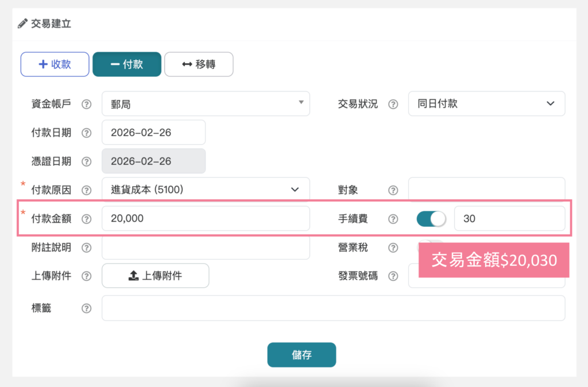
Task: Click the 手續費 amount field showing 30
Action: 509,219
